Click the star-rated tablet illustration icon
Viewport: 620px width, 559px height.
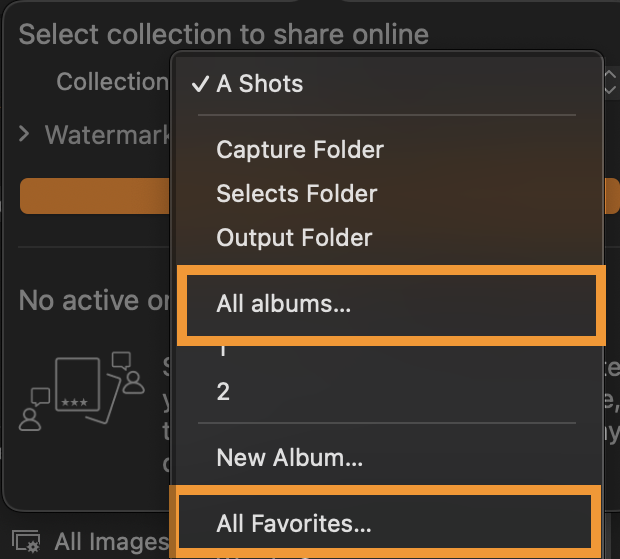click(78, 384)
